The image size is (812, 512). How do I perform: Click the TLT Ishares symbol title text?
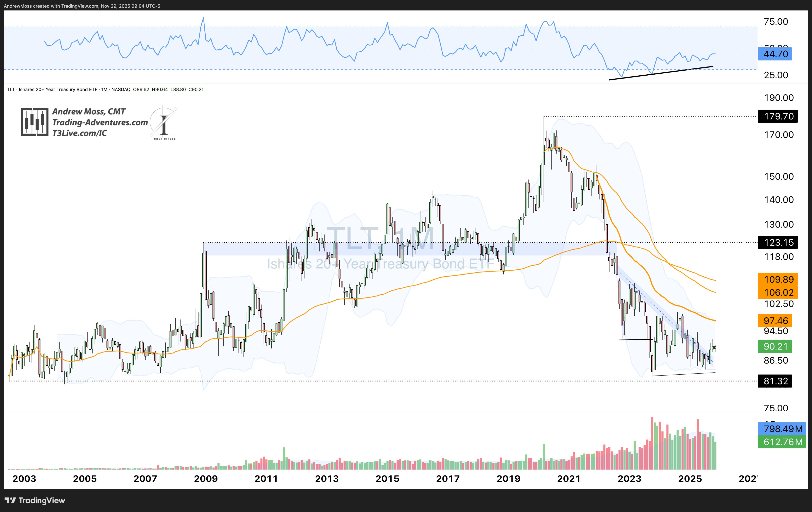(52, 89)
